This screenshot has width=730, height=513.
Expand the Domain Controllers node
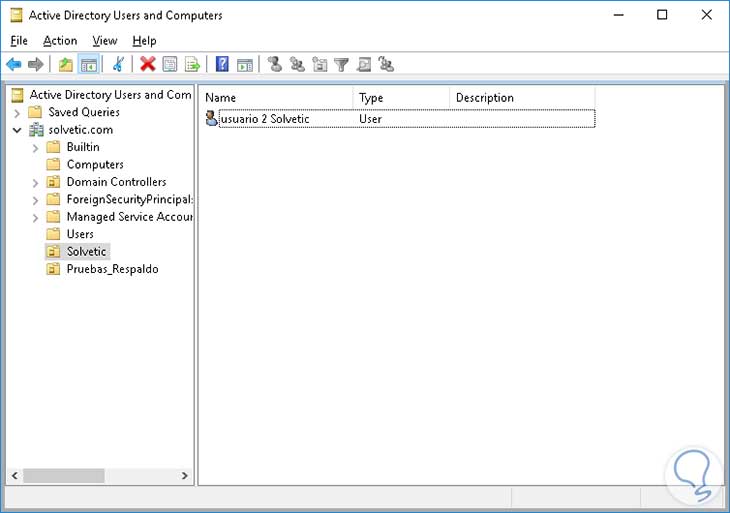[35, 183]
